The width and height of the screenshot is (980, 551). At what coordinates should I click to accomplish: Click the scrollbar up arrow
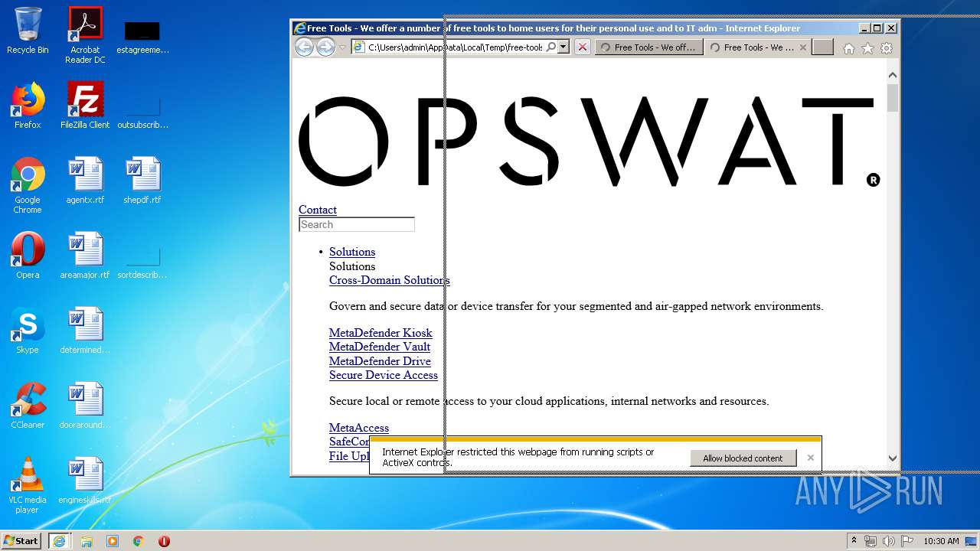tap(892, 75)
